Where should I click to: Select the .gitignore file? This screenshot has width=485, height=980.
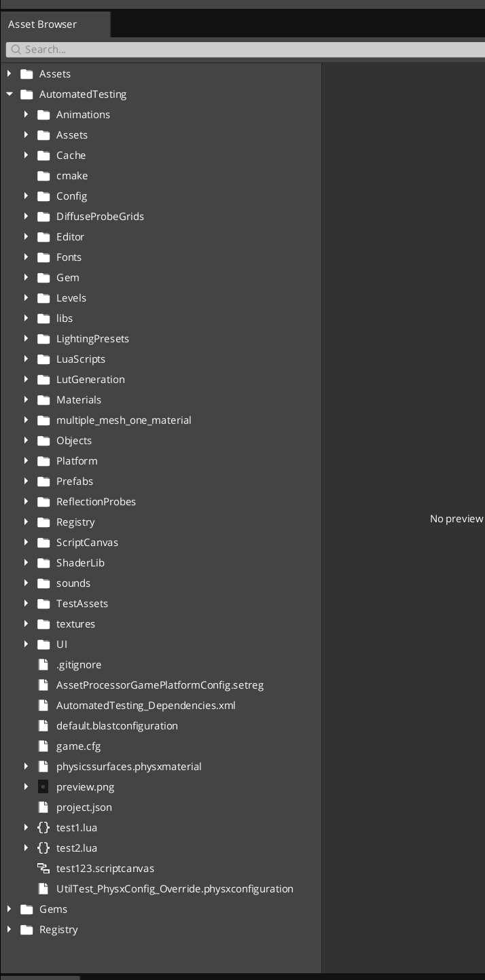79,664
